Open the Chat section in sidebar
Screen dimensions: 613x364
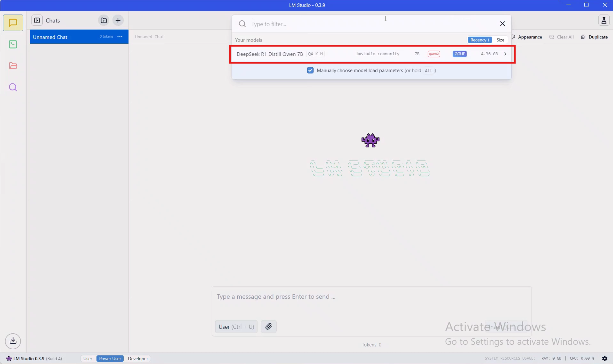pyautogui.click(x=13, y=23)
